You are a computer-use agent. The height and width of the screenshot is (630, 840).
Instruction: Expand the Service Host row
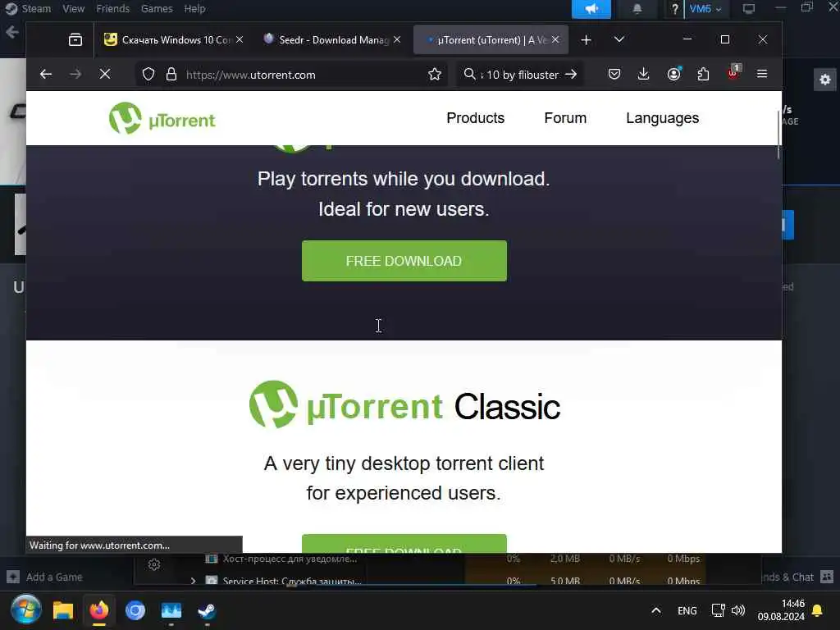(193, 581)
